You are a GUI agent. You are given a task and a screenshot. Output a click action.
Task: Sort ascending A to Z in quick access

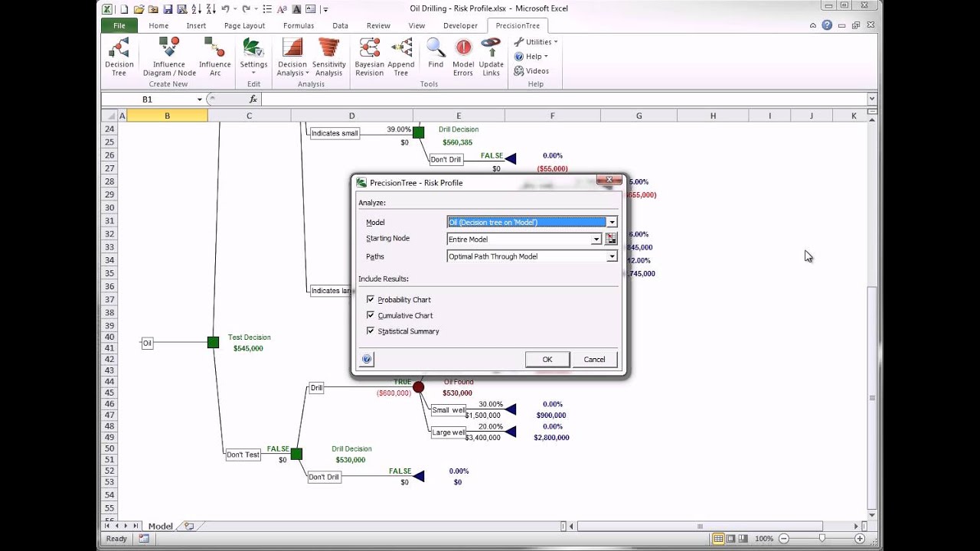coord(197,9)
